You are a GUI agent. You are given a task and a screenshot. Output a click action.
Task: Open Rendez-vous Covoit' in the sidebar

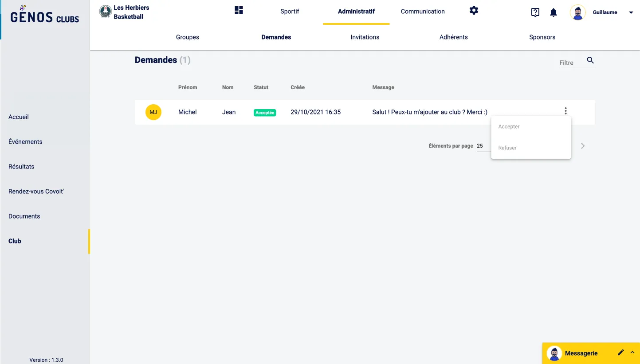[x=36, y=192]
